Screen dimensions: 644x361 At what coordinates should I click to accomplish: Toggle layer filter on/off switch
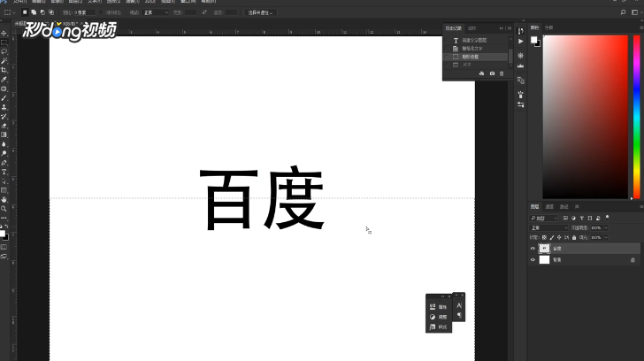[607, 218]
